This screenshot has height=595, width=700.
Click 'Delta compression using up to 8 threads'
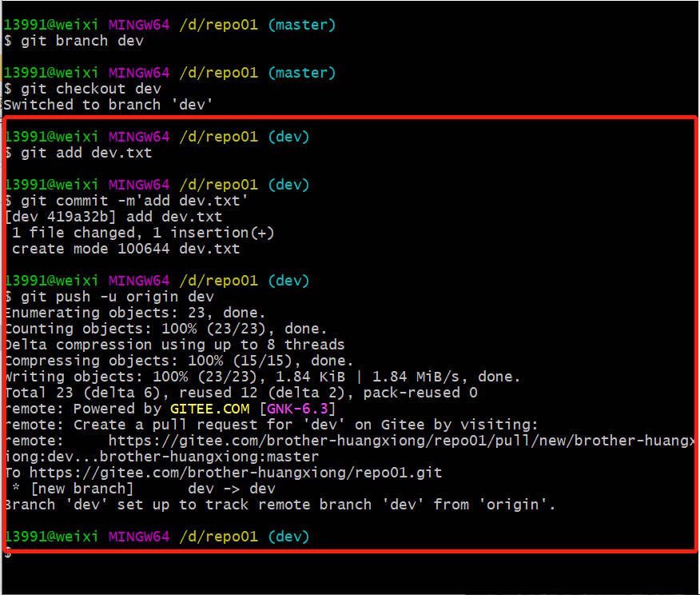click(x=175, y=345)
